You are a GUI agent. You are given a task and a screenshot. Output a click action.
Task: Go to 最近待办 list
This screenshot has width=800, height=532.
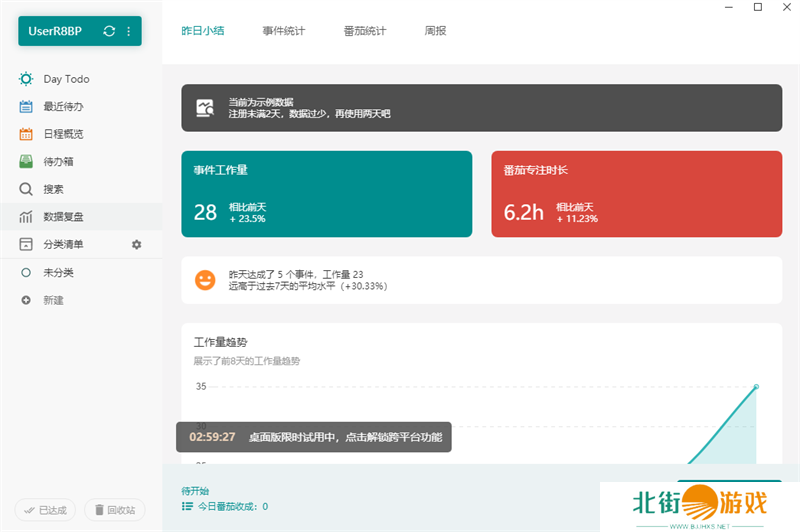click(x=62, y=107)
